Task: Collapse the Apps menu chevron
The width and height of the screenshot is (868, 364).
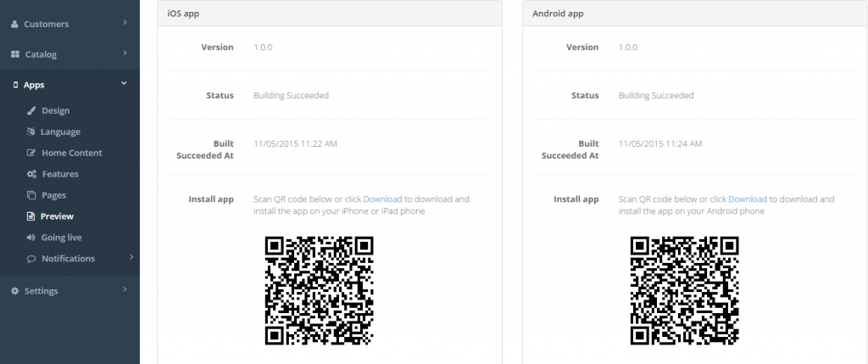Action: [124, 83]
